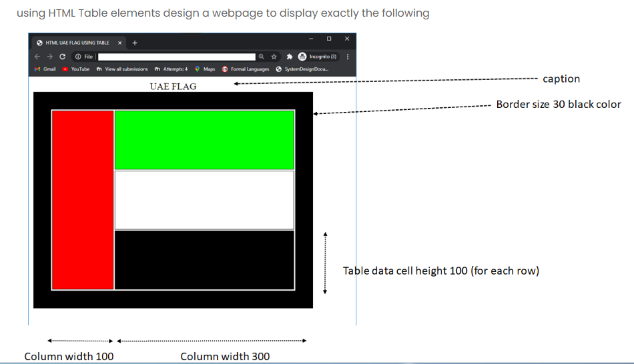
Task: Click "Table data cell height 100" text
Action: pyautogui.click(x=405, y=271)
